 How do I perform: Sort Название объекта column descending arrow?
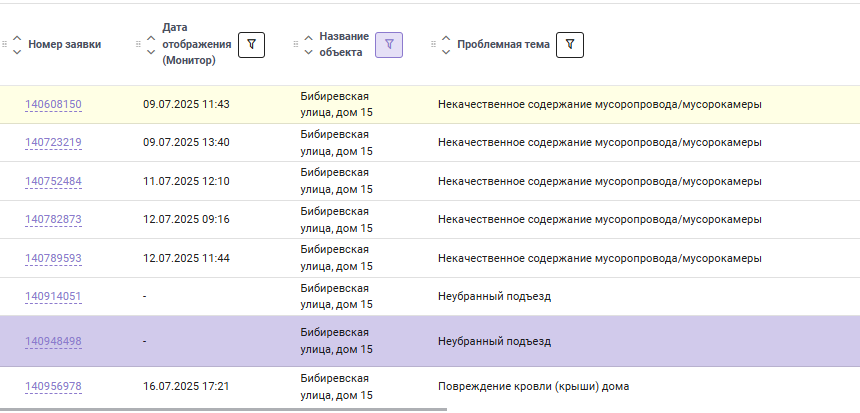308,52
